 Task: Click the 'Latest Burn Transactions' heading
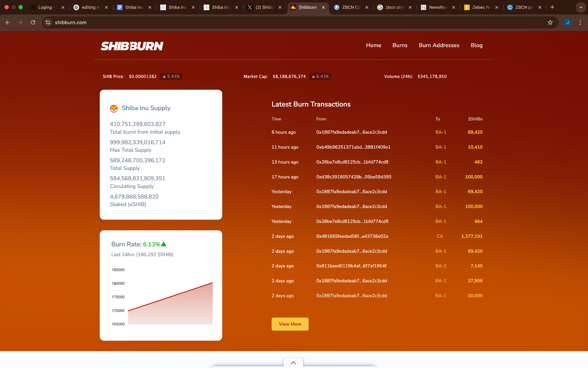coord(311,104)
